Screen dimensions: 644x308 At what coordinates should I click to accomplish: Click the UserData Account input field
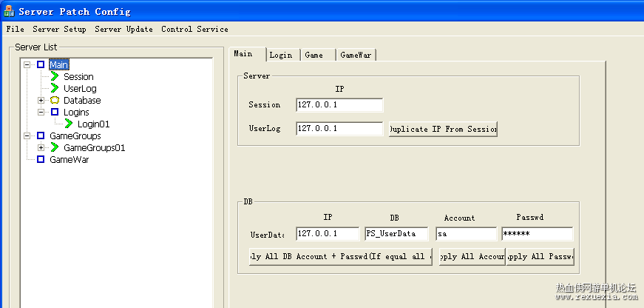tap(466, 233)
